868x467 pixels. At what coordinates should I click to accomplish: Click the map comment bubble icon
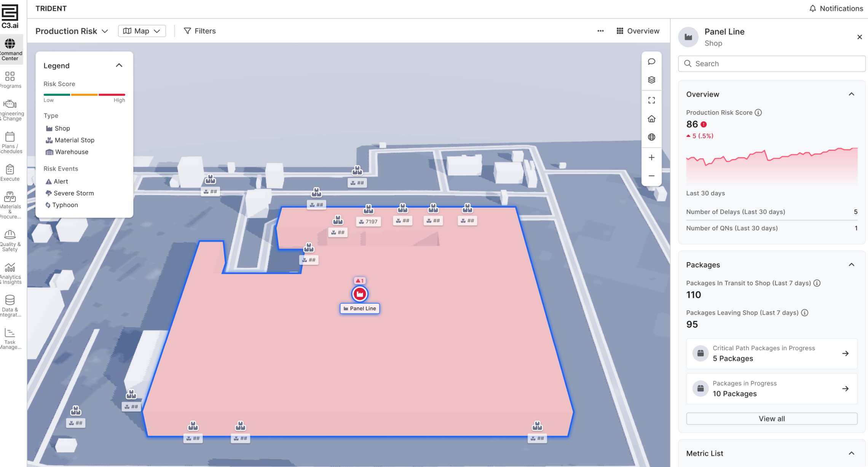click(651, 61)
